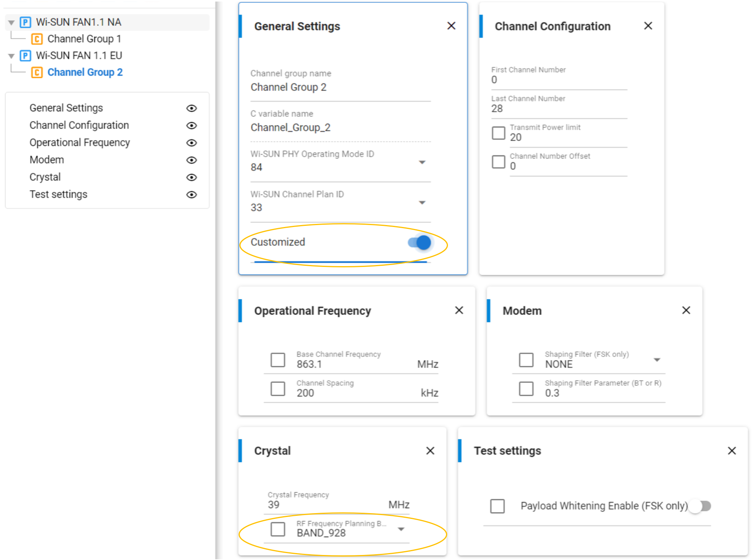753x560 pixels.
Task: Go to General Settings in sidebar list
Action: [x=66, y=108]
